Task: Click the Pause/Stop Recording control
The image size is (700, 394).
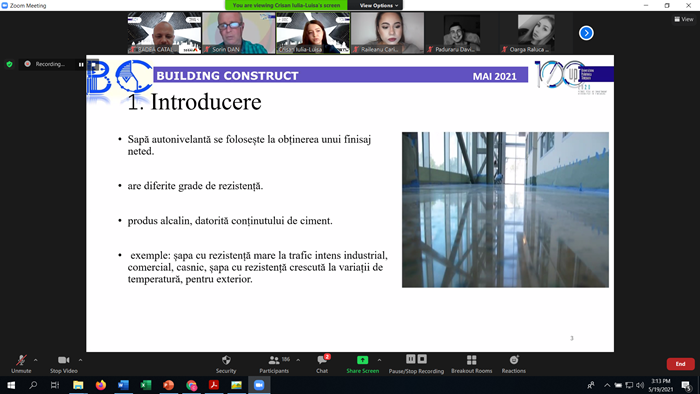Action: [x=416, y=364]
